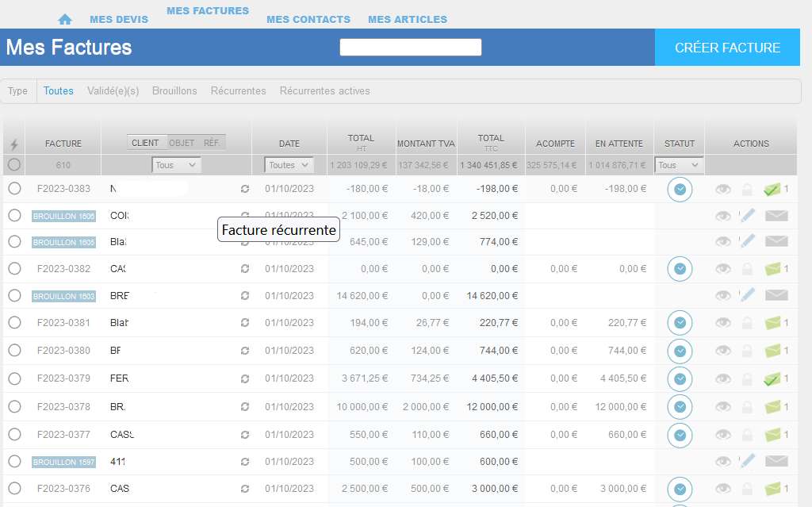Select invoice F2023-0378 radio button
Image resolution: width=812 pixels, height=507 pixels.
pos(14,406)
